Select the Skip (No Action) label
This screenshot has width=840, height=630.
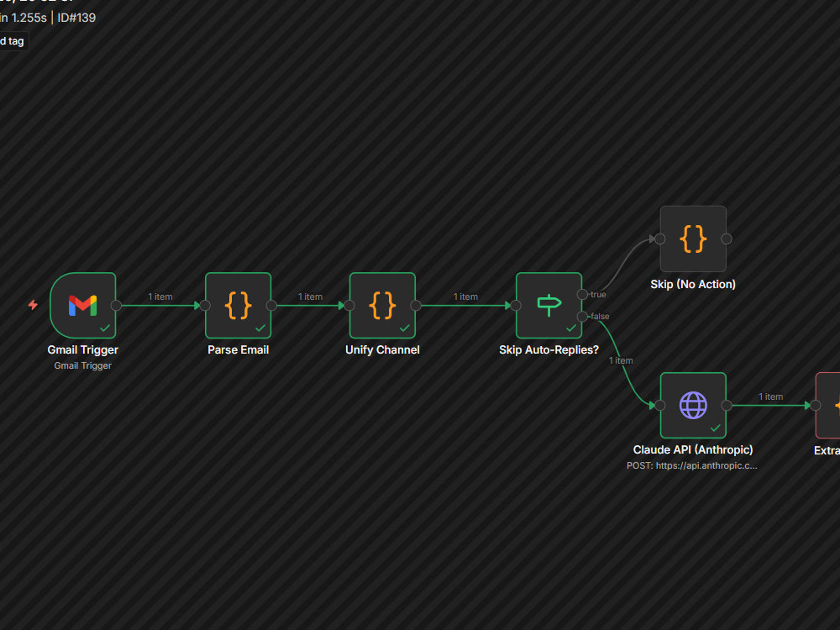pos(693,285)
